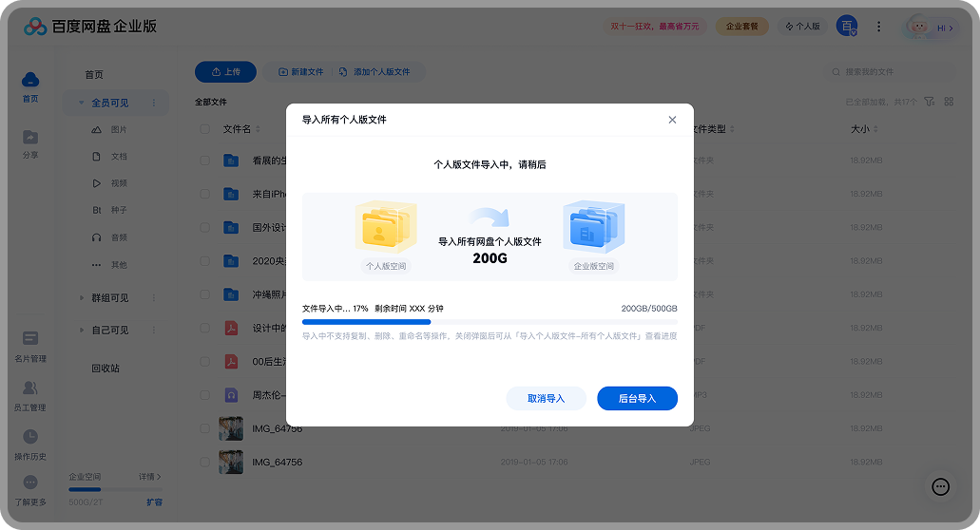Open options dots beside 全员可见

[x=154, y=103]
